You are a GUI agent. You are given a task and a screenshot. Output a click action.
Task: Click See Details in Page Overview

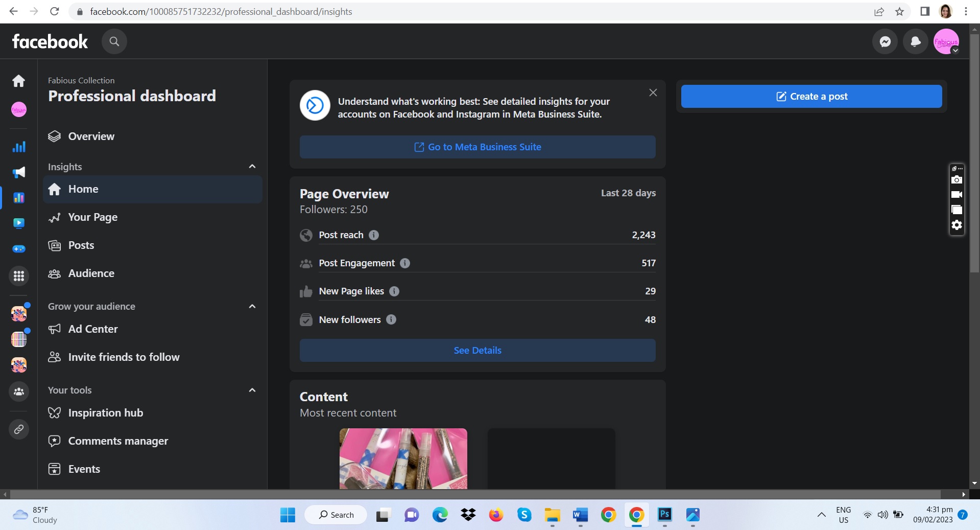click(x=477, y=351)
